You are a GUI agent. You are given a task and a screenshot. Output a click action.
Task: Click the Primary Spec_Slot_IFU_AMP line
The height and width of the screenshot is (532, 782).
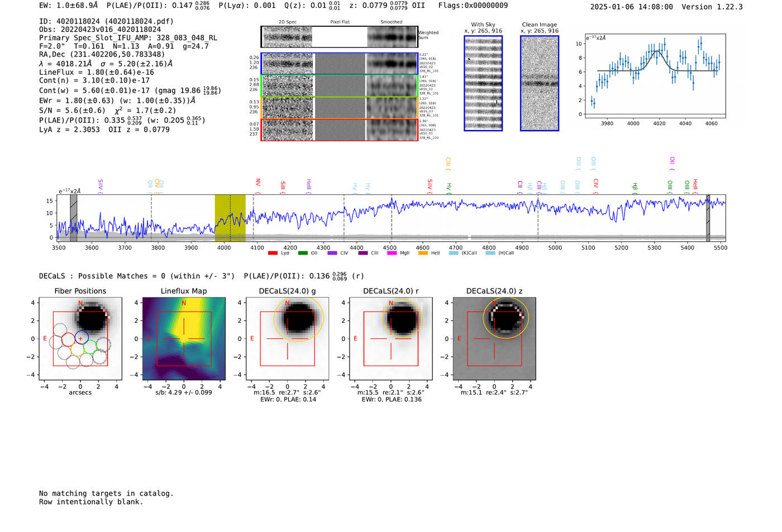pyautogui.click(x=128, y=38)
